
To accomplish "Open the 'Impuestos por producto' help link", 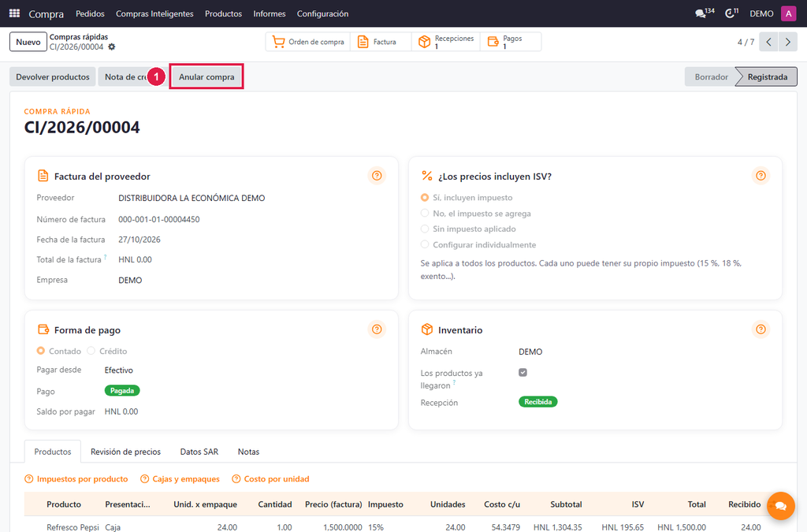I will 76,479.
